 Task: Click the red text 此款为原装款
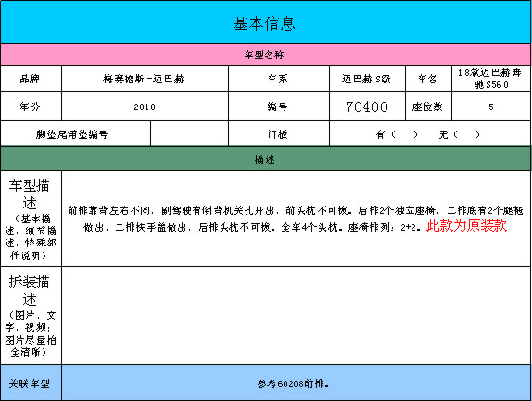(466, 225)
